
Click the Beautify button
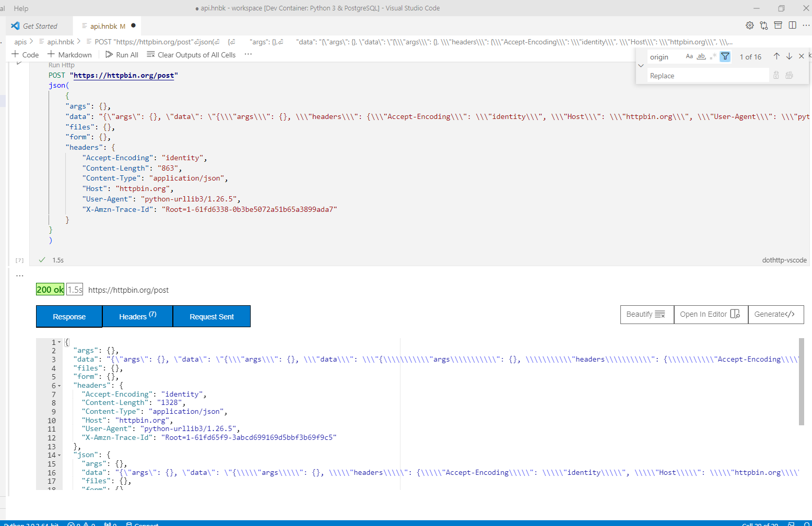647,314
